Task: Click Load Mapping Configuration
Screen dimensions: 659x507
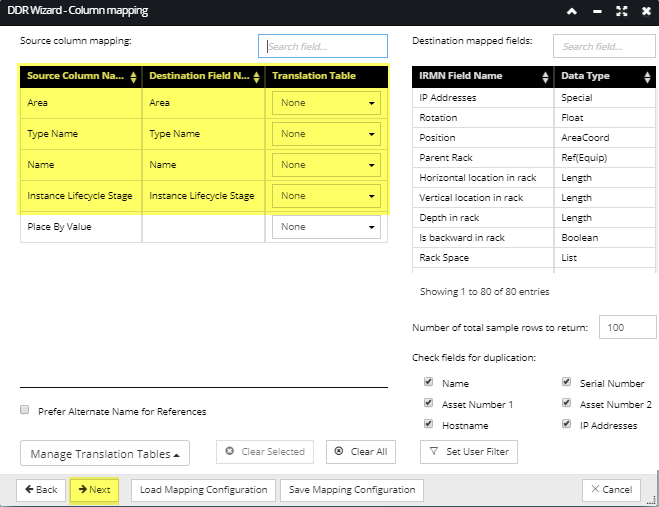Action: point(203,490)
